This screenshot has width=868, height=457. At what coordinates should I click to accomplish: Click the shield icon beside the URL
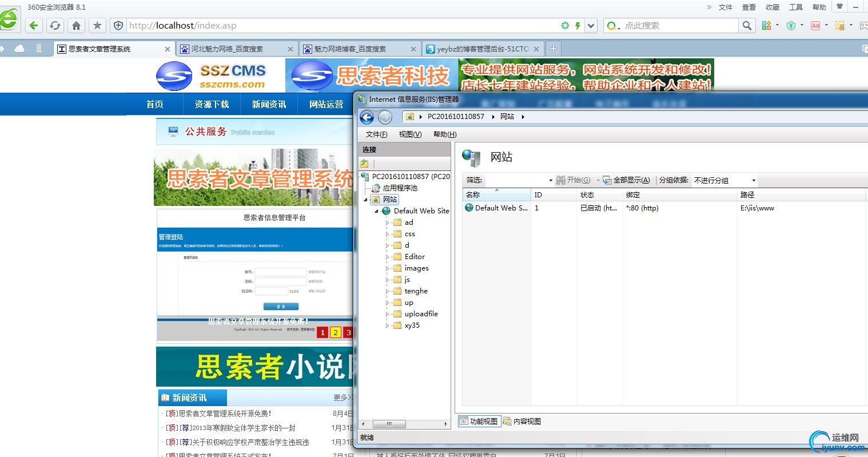click(118, 25)
